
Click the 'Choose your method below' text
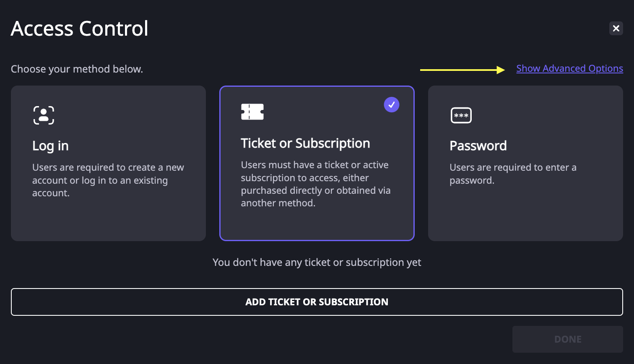[x=77, y=69]
